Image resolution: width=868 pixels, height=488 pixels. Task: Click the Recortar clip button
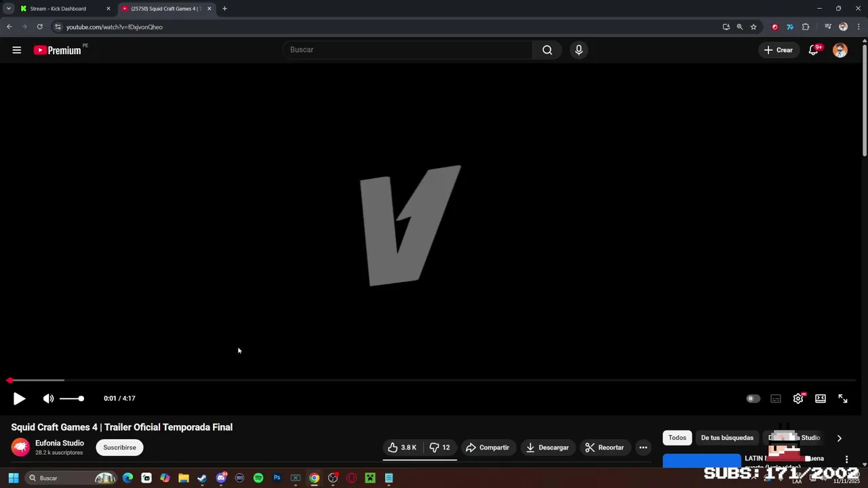click(604, 447)
